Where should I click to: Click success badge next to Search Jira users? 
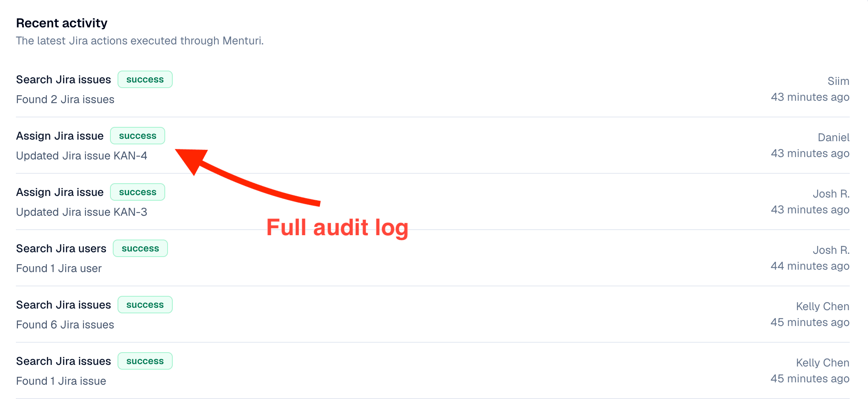coord(140,248)
